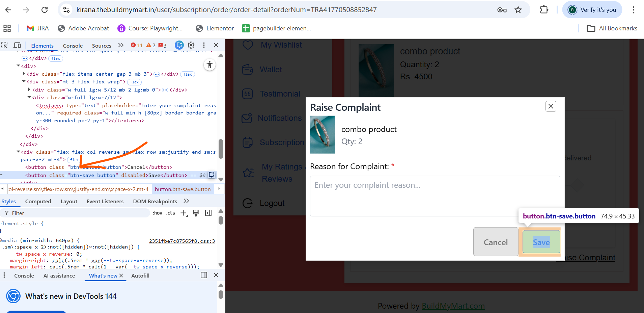Toggle the inspect element selector tool
The width and height of the screenshot is (644, 313).
point(4,45)
